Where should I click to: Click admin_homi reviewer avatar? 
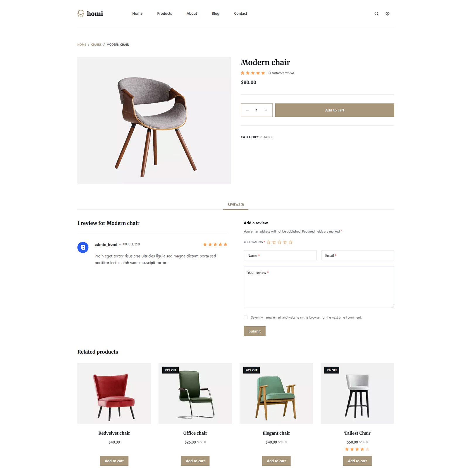tap(83, 247)
